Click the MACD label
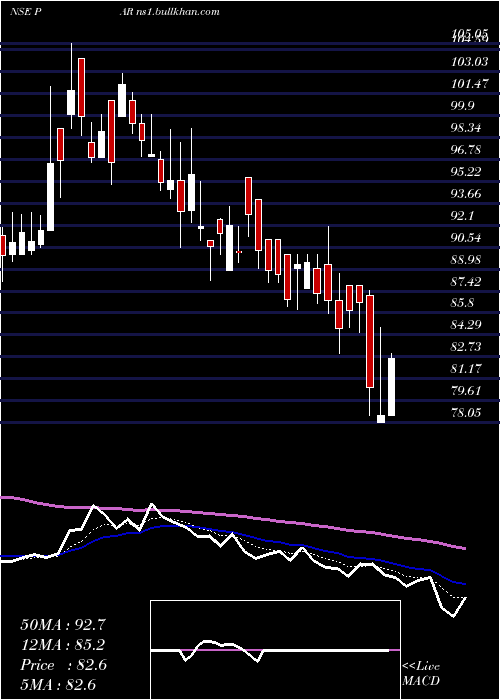This screenshot has width=500, height=700. (421, 681)
